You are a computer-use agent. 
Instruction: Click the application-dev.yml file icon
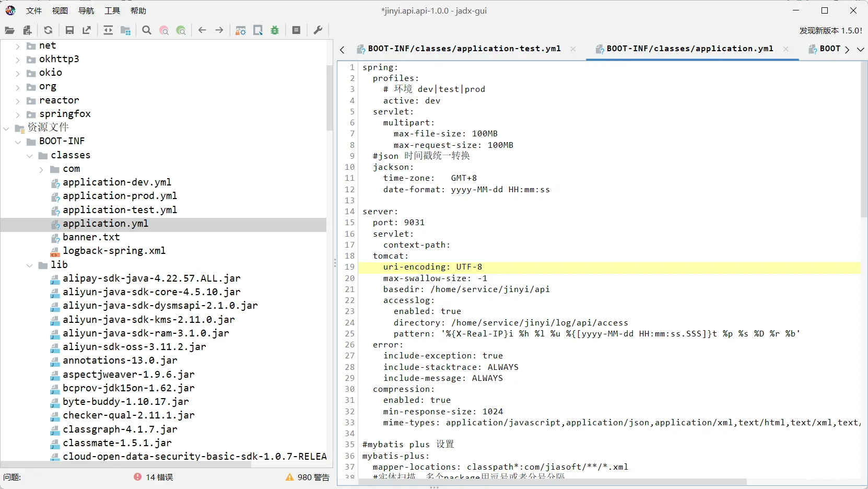(55, 183)
